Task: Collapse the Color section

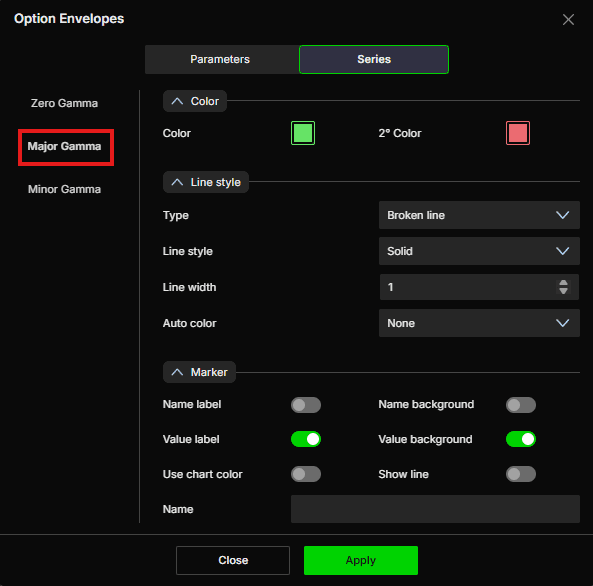Action: click(x=195, y=101)
